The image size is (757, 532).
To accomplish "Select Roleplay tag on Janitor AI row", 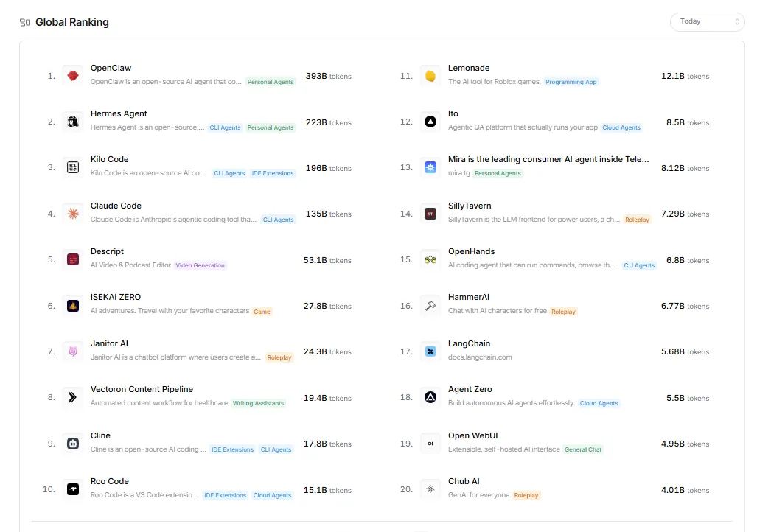I will coord(279,357).
